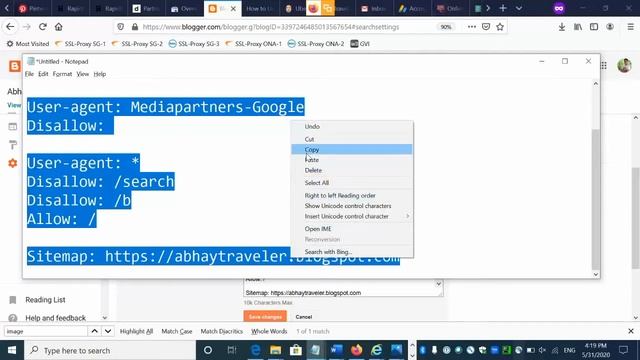This screenshot has width=640, height=360.
Task: Open Notepad Format menu
Action: (62, 74)
